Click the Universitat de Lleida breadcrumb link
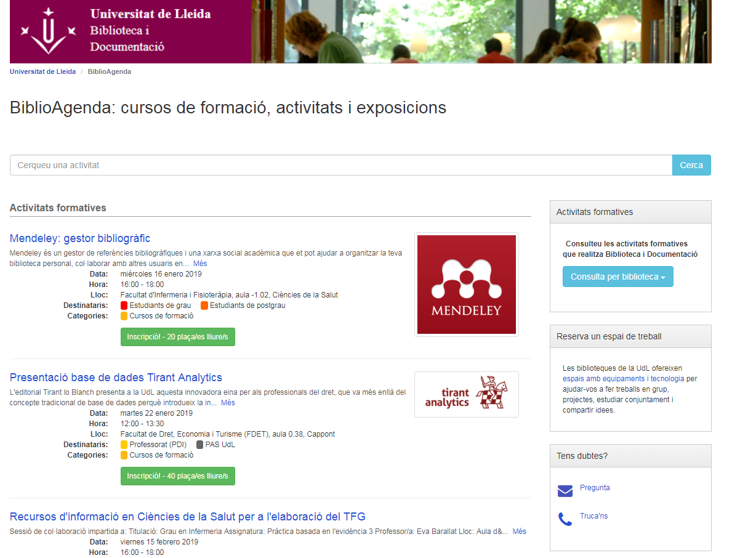Image resolution: width=756 pixels, height=558 pixels. pyautogui.click(x=42, y=71)
